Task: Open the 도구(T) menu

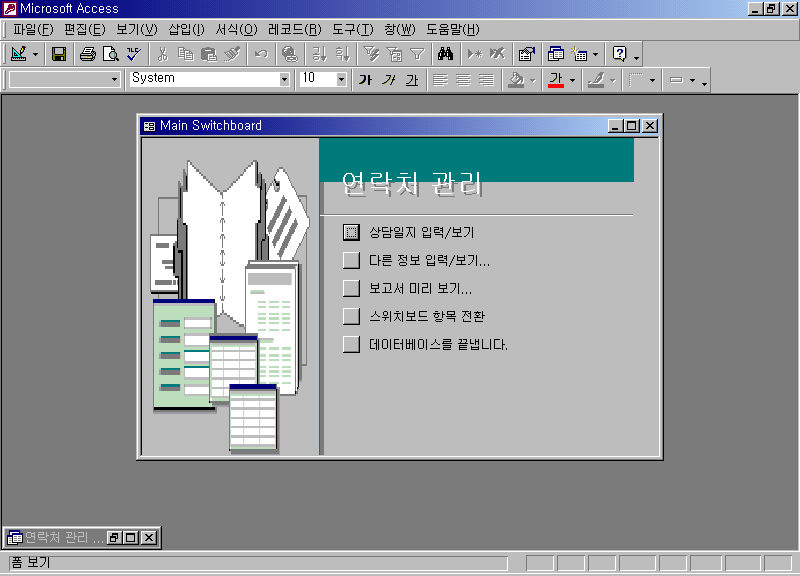Action: (353, 30)
